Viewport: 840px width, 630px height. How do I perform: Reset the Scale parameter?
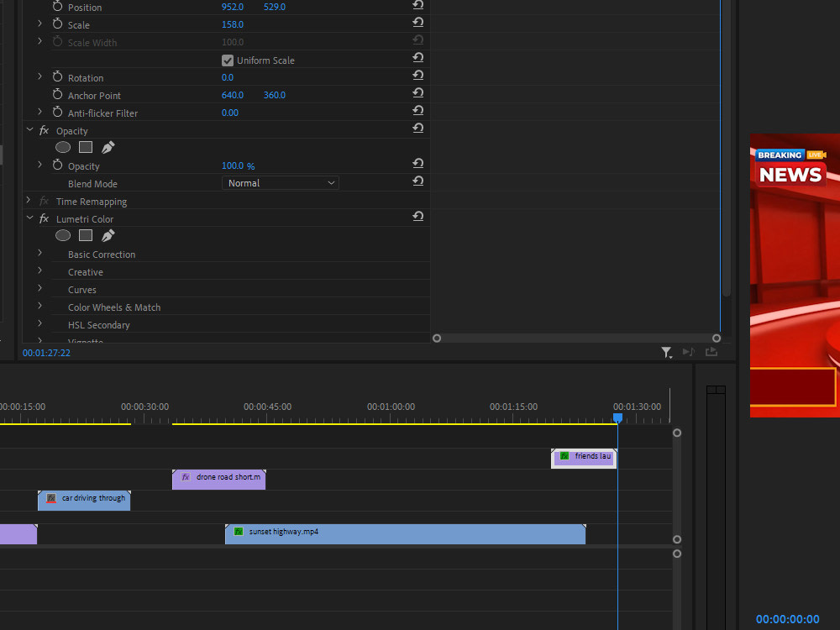coord(417,23)
